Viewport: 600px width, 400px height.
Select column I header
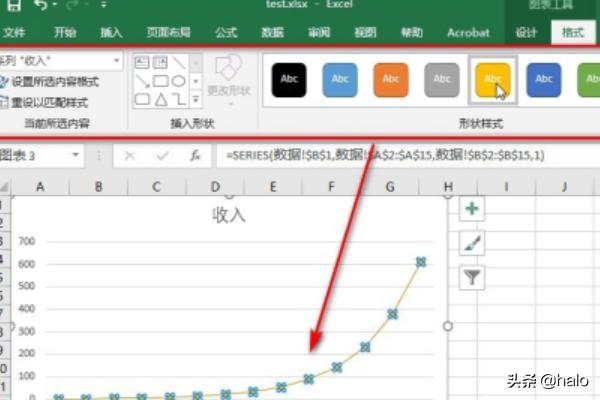tap(506, 186)
